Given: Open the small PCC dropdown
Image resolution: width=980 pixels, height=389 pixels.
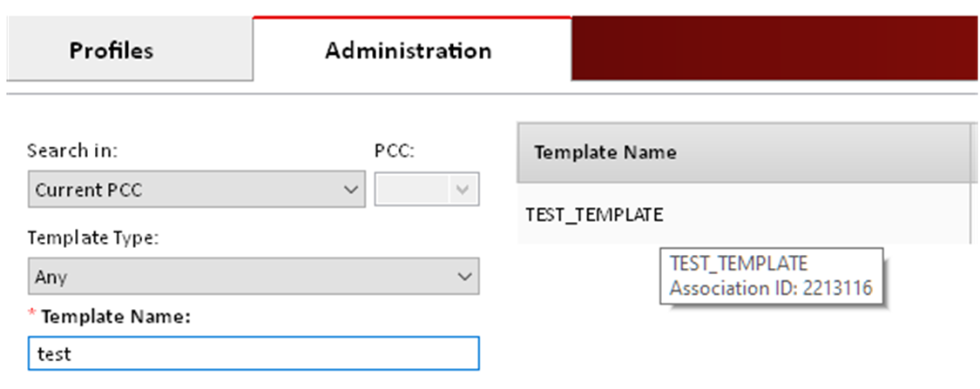Looking at the screenshot, I should (426, 190).
